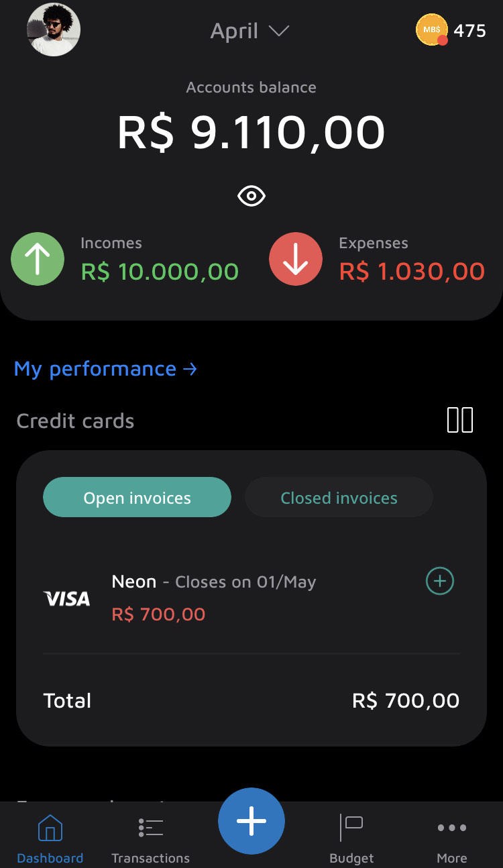Expand the Neon card invoice row
The height and width of the screenshot is (868, 503).
[x=213, y=597]
